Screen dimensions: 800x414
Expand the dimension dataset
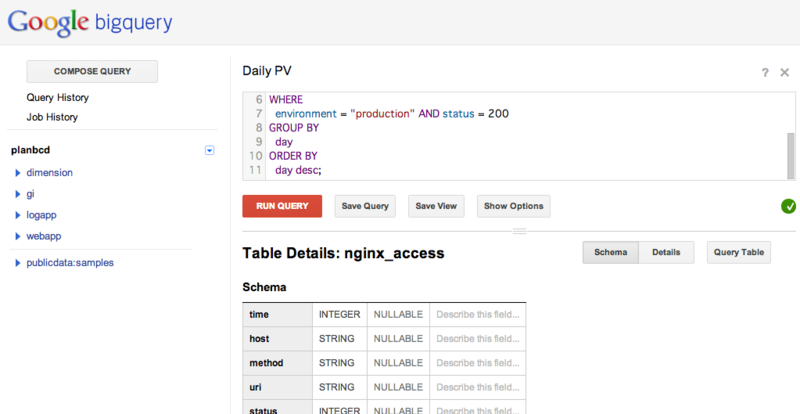pyautogui.click(x=18, y=173)
